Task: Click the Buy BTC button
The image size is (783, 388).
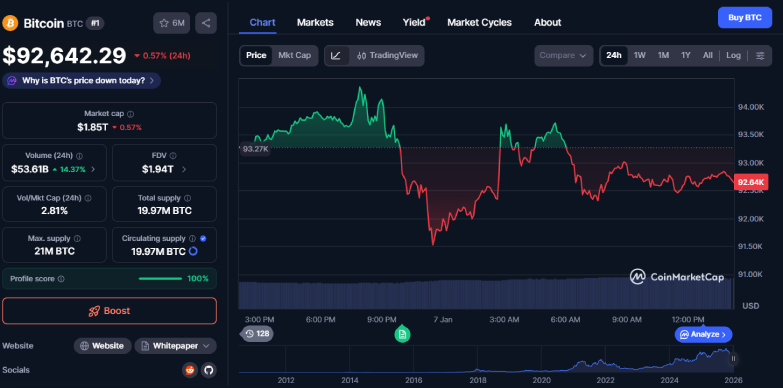Action: [745, 17]
